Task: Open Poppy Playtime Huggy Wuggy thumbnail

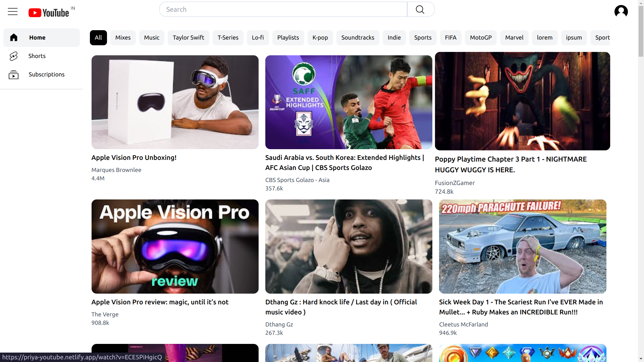Action: (523, 101)
